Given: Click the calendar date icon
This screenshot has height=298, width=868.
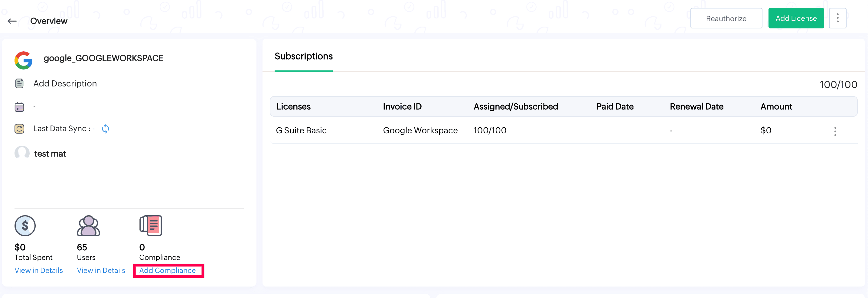Looking at the screenshot, I should [x=20, y=107].
